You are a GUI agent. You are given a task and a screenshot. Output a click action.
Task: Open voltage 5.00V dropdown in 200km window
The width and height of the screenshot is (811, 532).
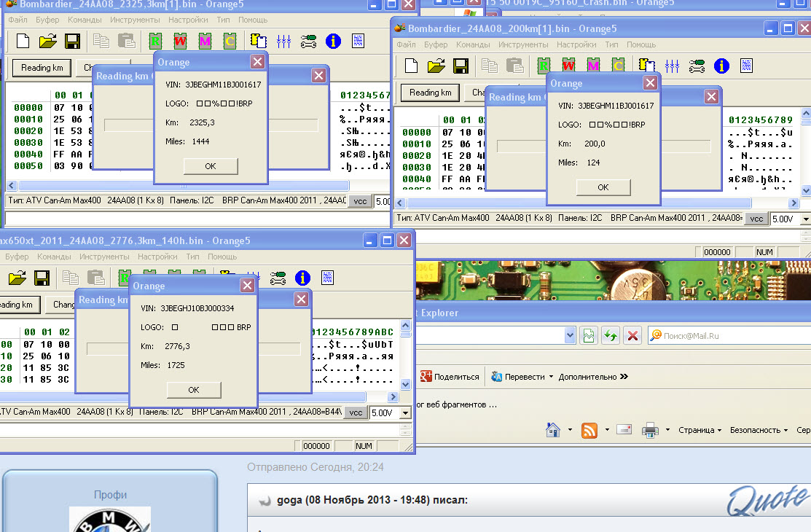pyautogui.click(x=806, y=219)
